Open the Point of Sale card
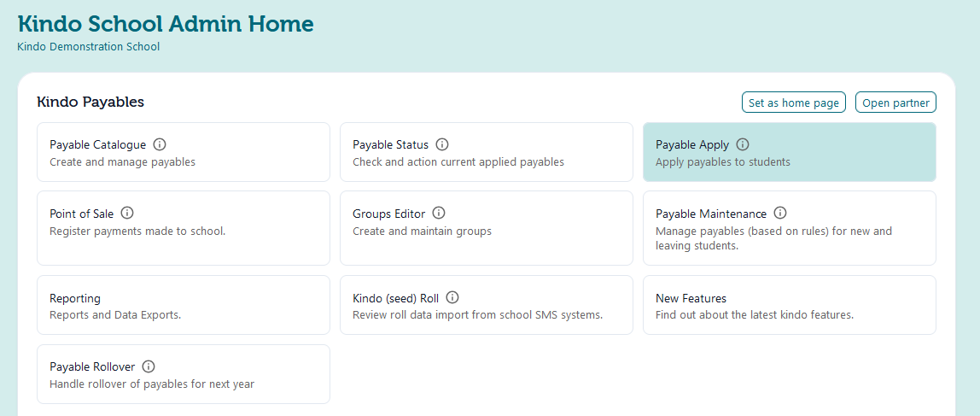The width and height of the screenshot is (980, 416). pos(184,228)
